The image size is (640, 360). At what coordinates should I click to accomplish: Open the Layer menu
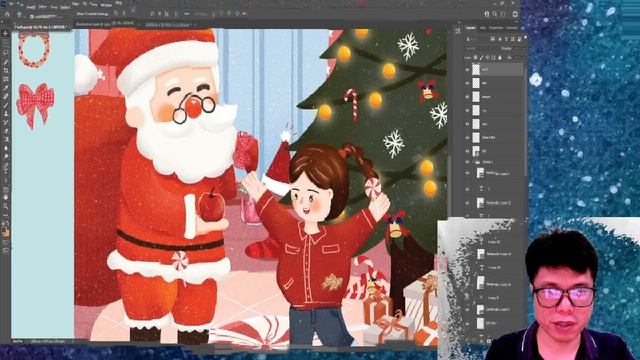[42, 7]
